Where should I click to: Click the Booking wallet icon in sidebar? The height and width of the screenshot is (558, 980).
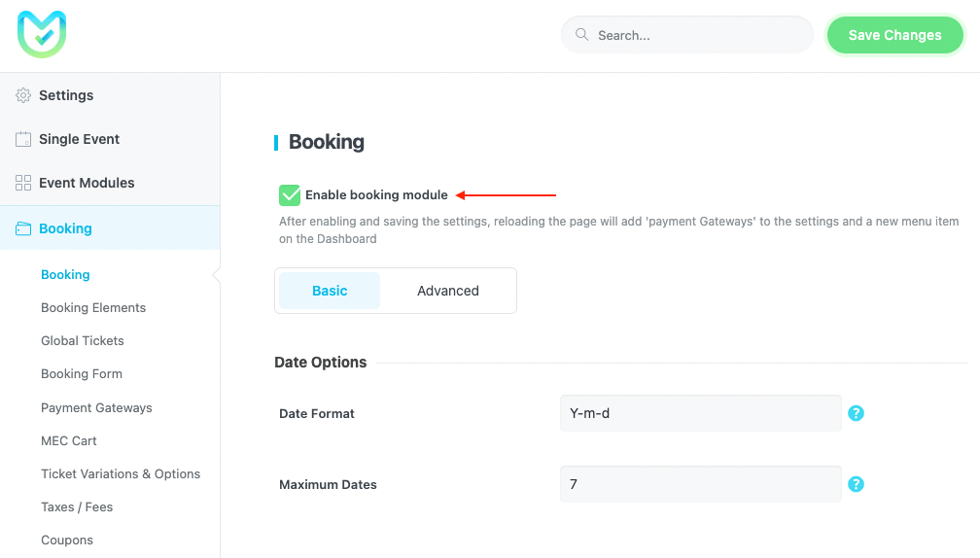(23, 228)
